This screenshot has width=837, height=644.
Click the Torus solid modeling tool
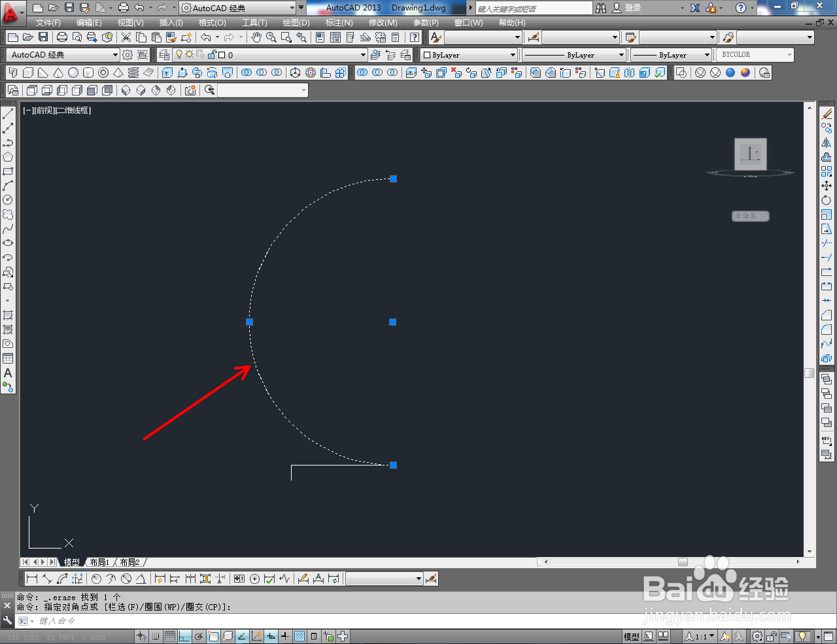103,73
